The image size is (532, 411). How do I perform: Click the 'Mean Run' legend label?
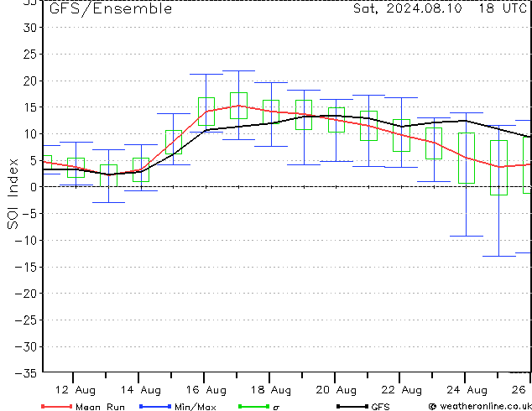pyautogui.click(x=101, y=407)
